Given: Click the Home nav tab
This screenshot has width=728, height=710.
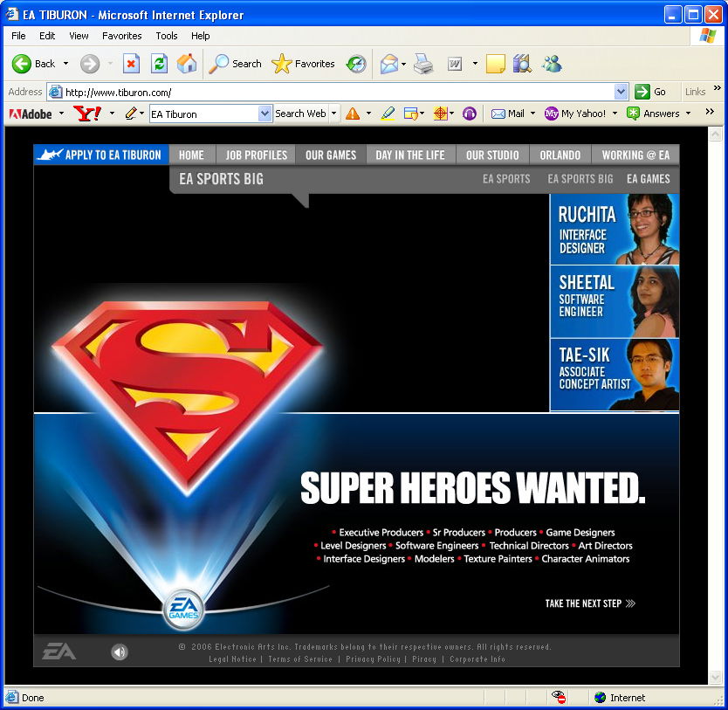Looking at the screenshot, I should 192,155.
